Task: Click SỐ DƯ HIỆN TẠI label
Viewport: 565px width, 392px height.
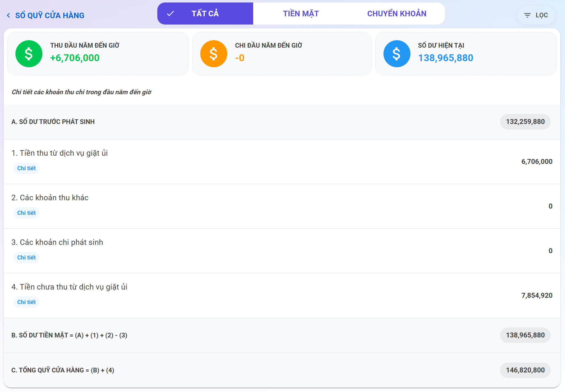Action: click(x=441, y=45)
